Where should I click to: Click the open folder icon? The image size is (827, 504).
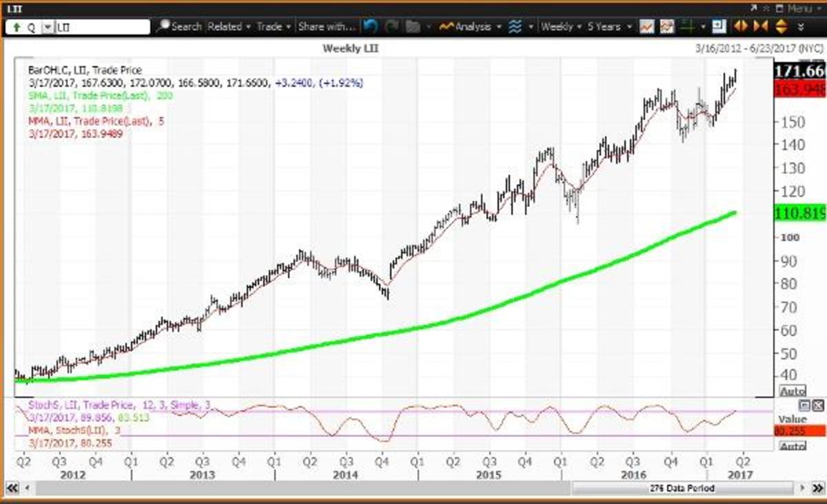click(x=413, y=27)
